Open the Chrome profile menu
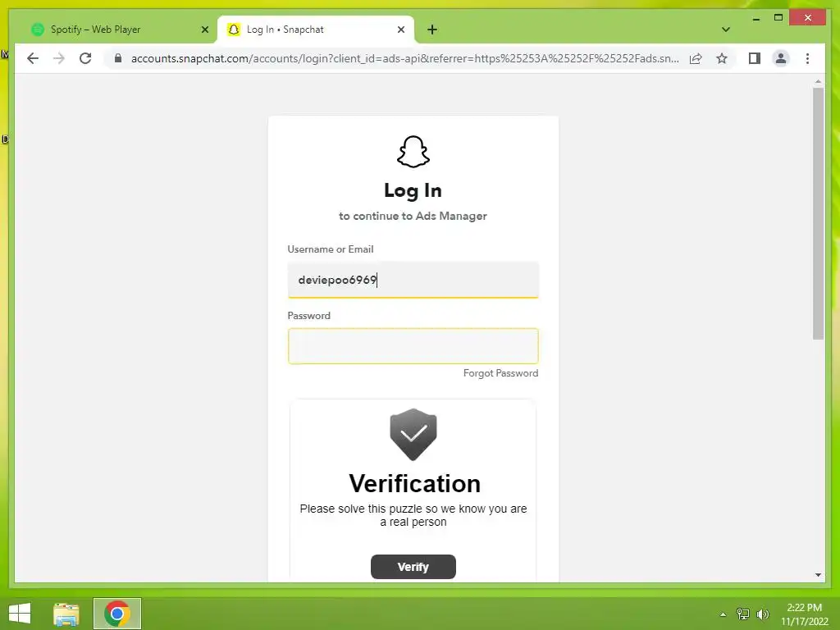 (x=781, y=58)
